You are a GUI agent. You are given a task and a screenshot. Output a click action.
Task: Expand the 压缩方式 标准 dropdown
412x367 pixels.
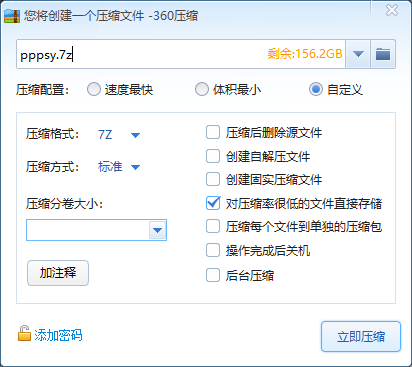point(135,167)
